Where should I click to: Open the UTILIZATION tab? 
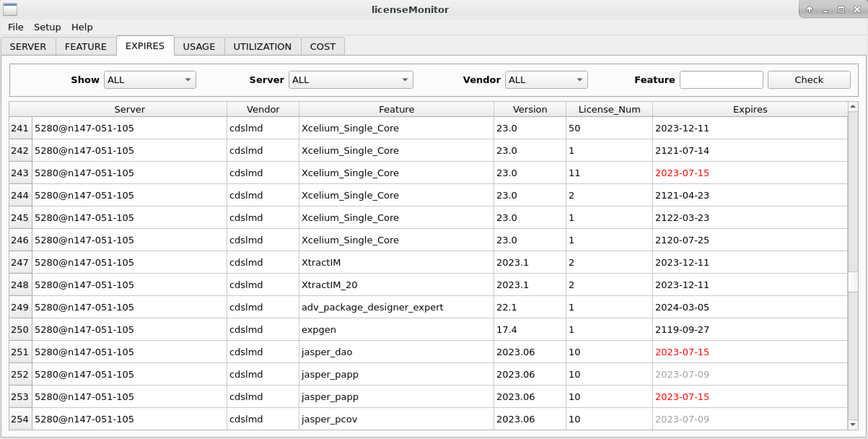pos(262,47)
